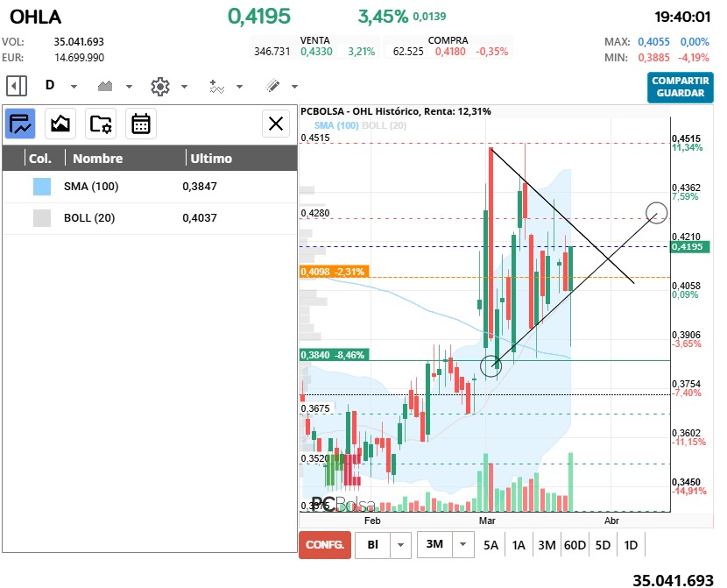Image resolution: width=727 pixels, height=588 pixels.
Task: Switch chart range to 60D
Action: pos(575,545)
